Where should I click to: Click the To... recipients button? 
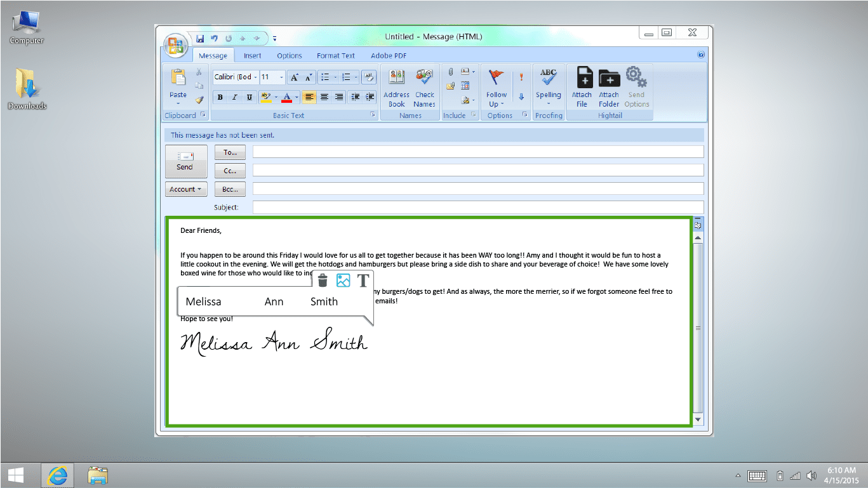click(x=230, y=152)
